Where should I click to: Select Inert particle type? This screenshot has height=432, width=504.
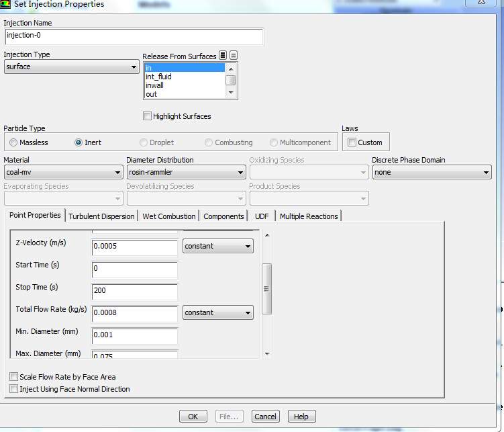79,142
